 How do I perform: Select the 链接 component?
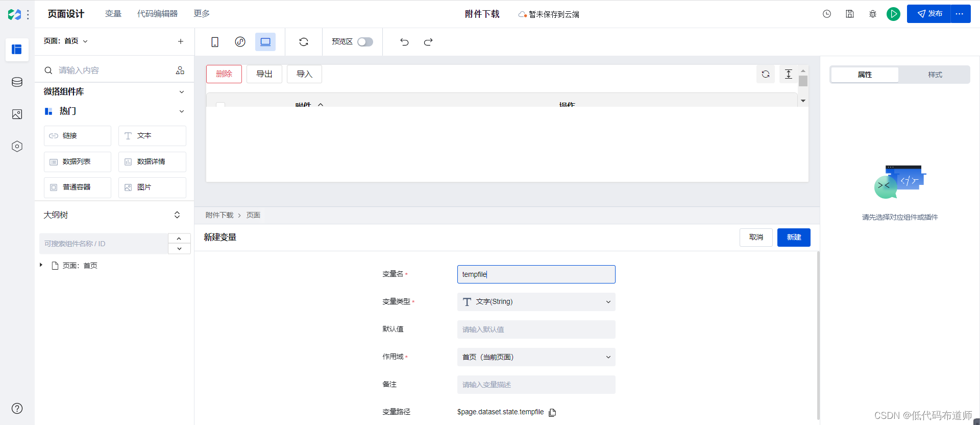[x=78, y=136]
